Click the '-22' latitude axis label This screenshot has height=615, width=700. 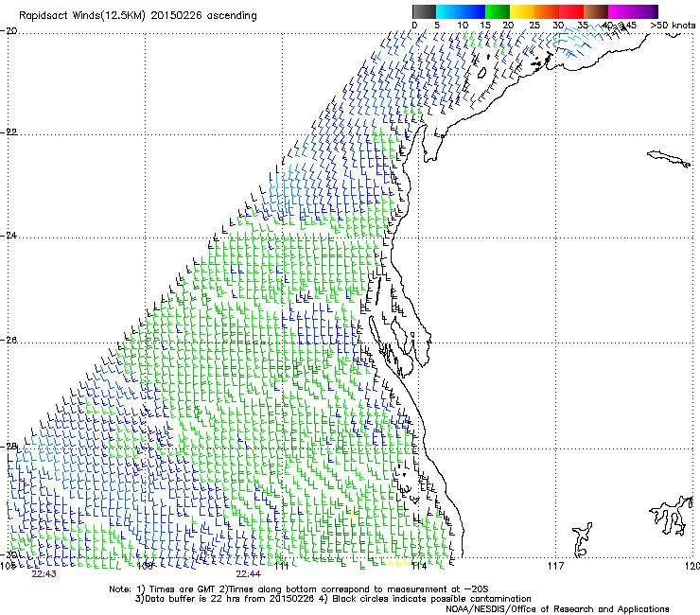point(9,132)
